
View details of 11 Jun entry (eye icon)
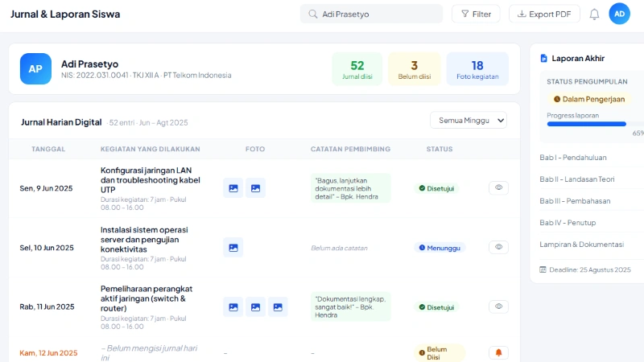(498, 306)
